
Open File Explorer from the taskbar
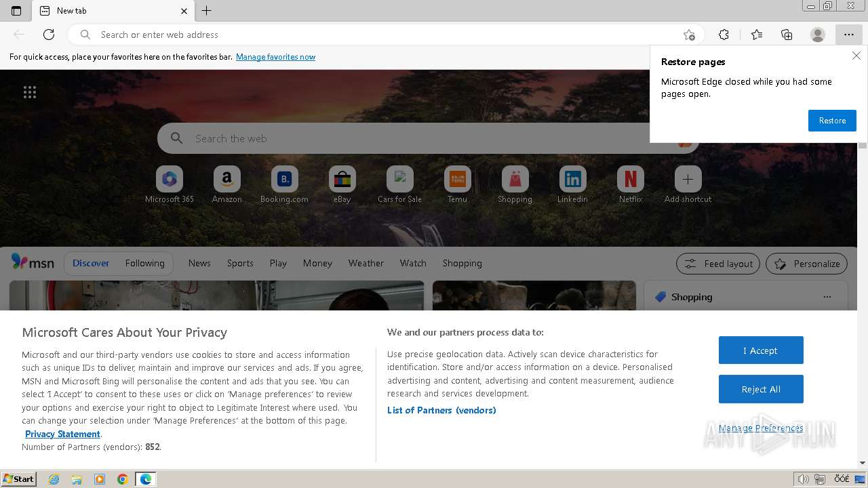[x=77, y=479]
